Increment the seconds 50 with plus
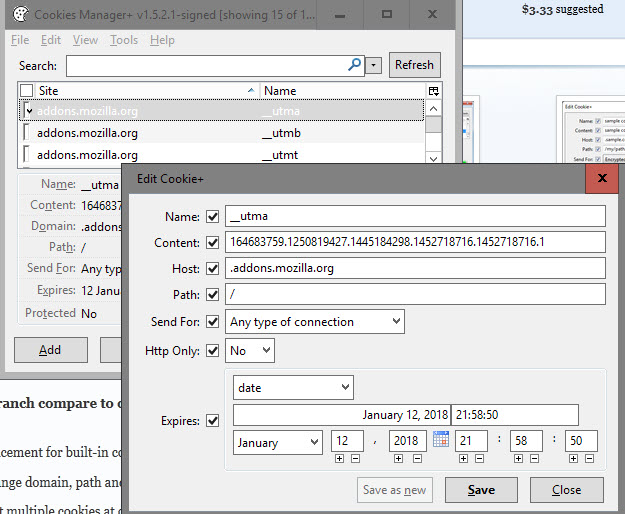Screen dimensions: 625x514 573,459
